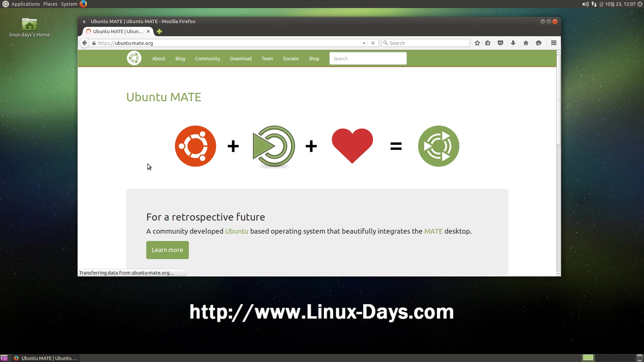Viewport: 644px width, 362px height.
Task: Open the power session icon
Action: coord(640,4)
